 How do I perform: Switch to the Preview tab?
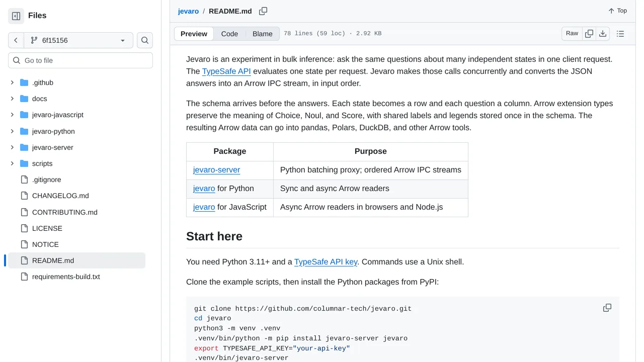click(194, 34)
